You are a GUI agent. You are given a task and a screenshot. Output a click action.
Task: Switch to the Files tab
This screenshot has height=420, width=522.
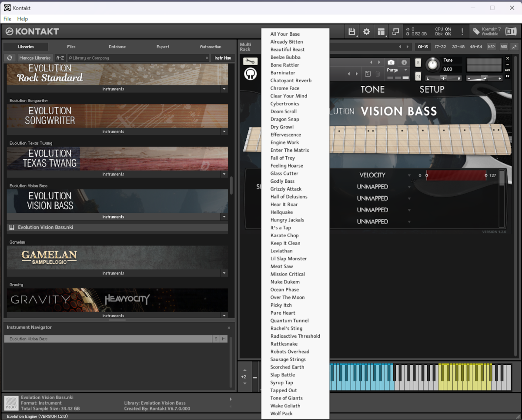71,47
